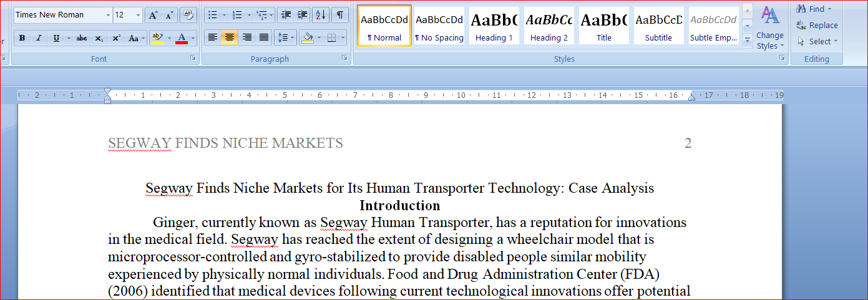Click the header text SEGWAY FINDS NICHE MARKETS

[225, 143]
